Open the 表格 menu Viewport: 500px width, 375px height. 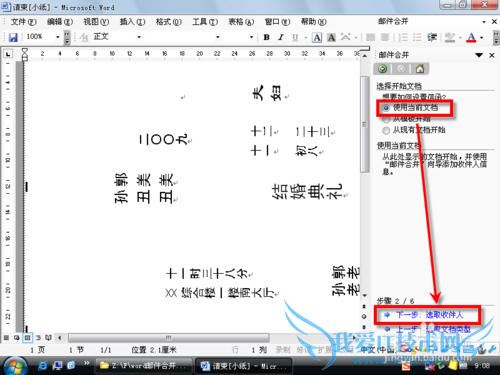[x=241, y=22]
